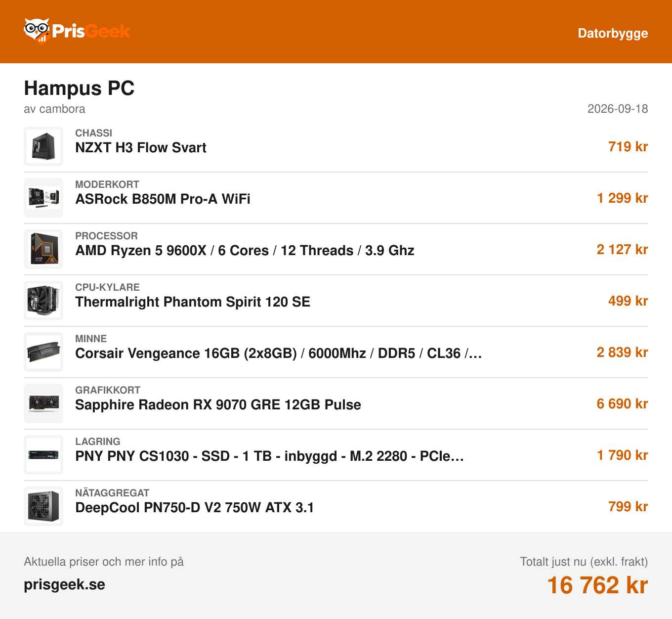The width and height of the screenshot is (672, 619).
Task: Click the CHASSI category label
Action: point(93,133)
